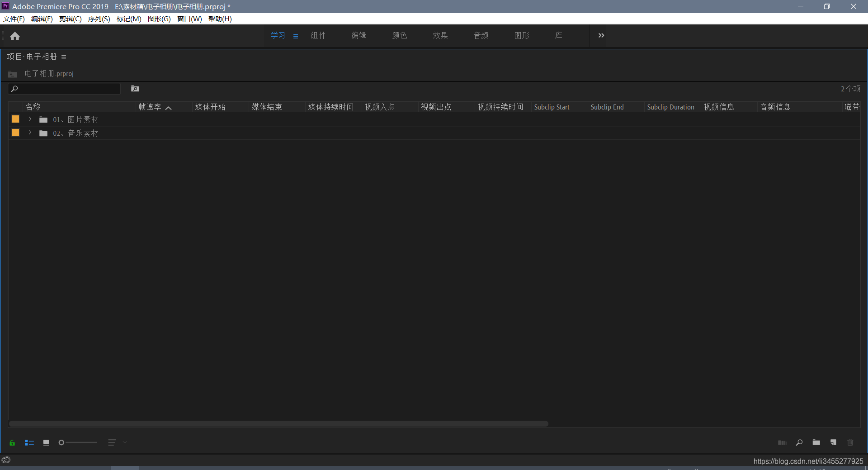
Task: Click the project panel horizontal scrollbar
Action: pos(278,423)
